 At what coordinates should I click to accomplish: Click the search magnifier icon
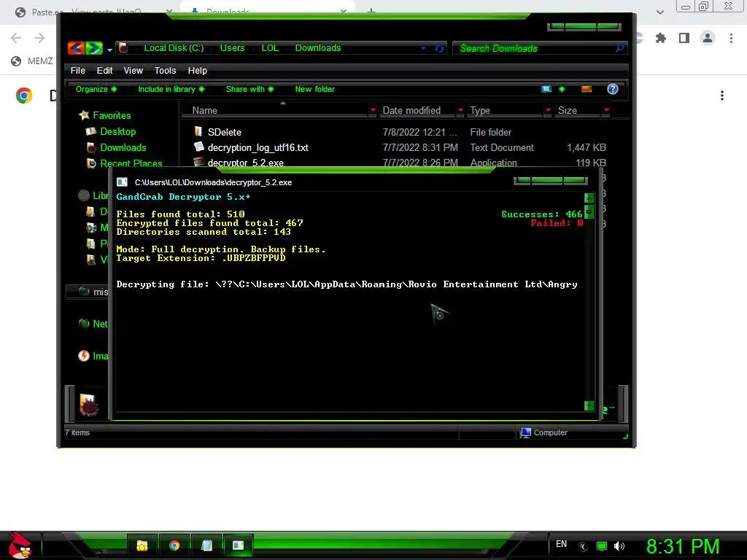pos(619,48)
